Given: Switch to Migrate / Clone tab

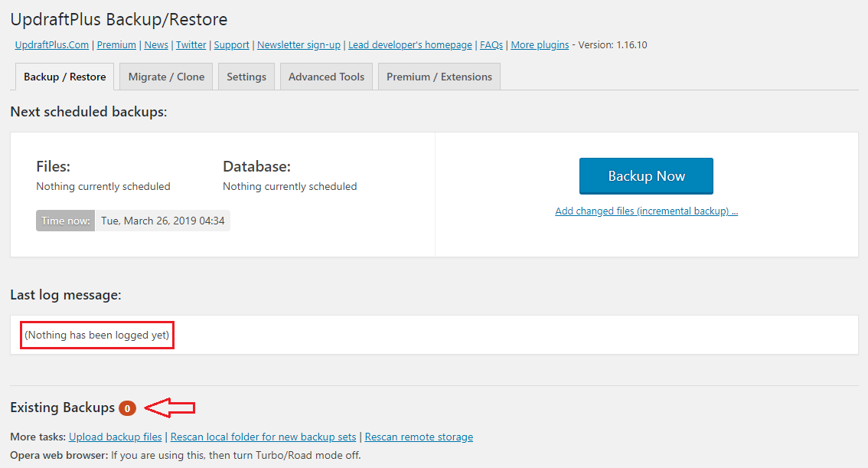Looking at the screenshot, I should click(166, 77).
